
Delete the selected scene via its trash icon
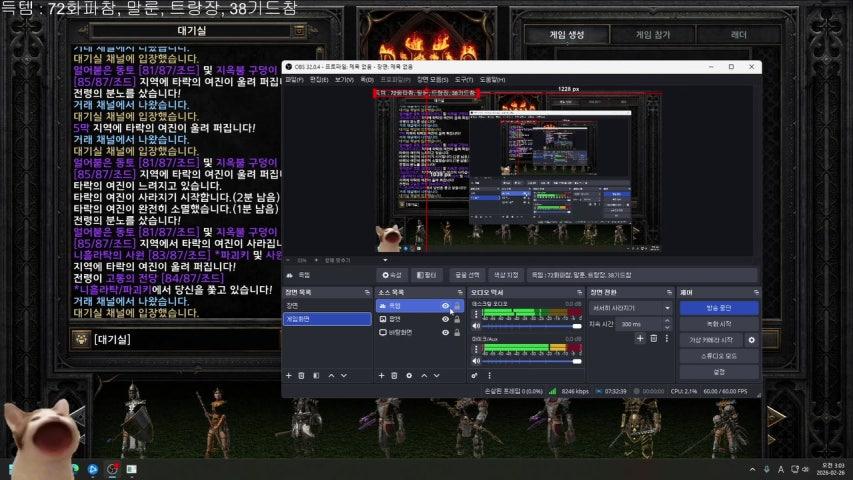coord(301,376)
